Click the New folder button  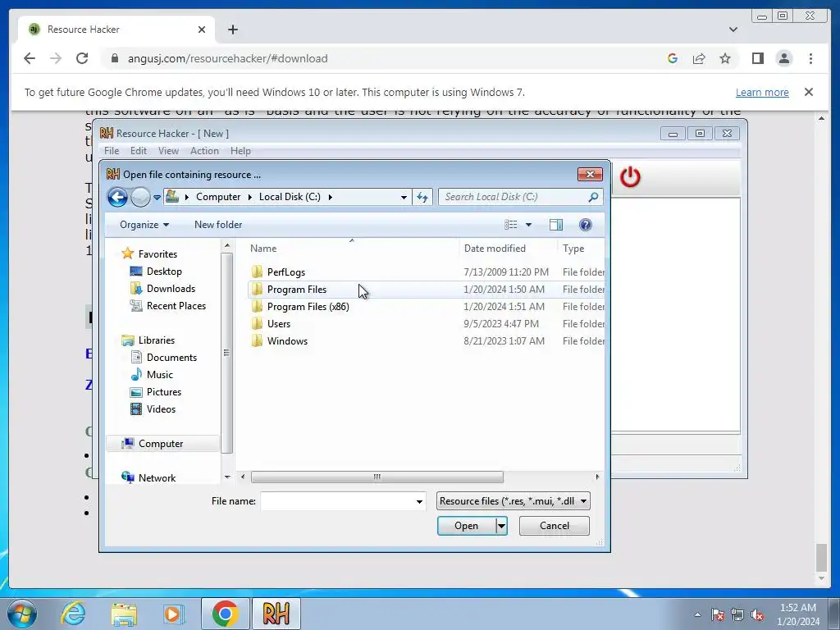point(218,225)
